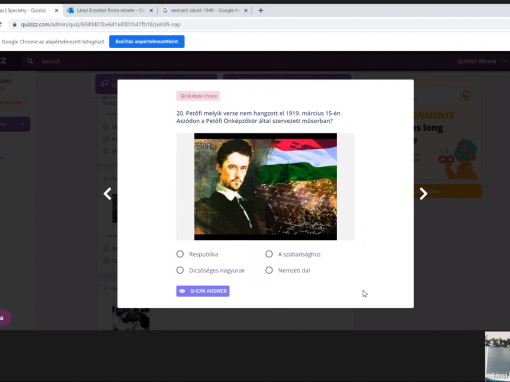This screenshot has height=382, width=510.
Task: Click the eye icon in Show Answer
Action: [182, 291]
